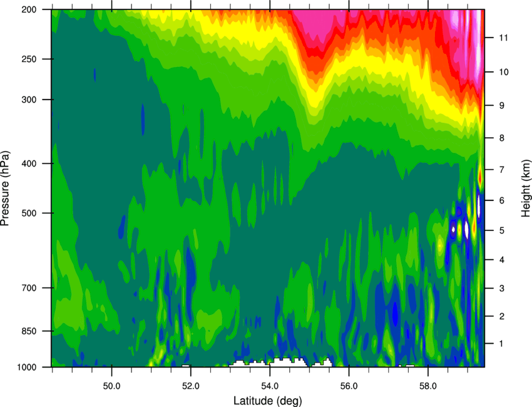This screenshot has height=407, width=532.
Task: Click the 1000 pressure tick label
Action: click(27, 368)
